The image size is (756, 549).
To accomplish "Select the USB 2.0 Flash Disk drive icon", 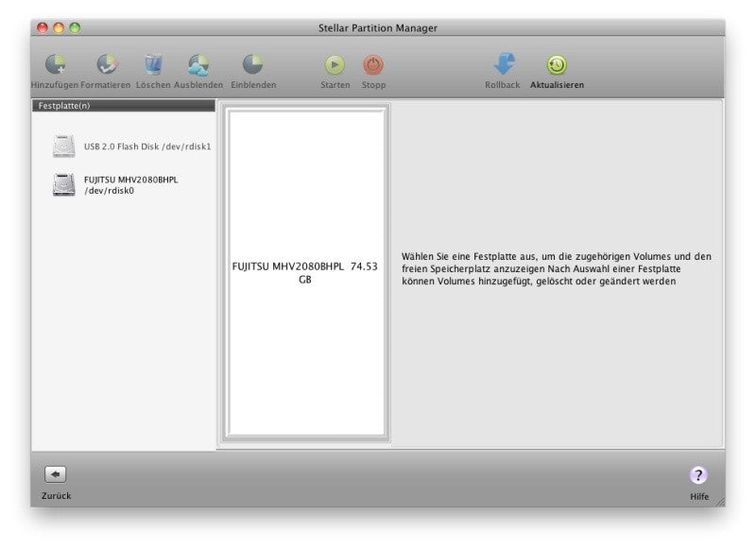I will 63,146.
